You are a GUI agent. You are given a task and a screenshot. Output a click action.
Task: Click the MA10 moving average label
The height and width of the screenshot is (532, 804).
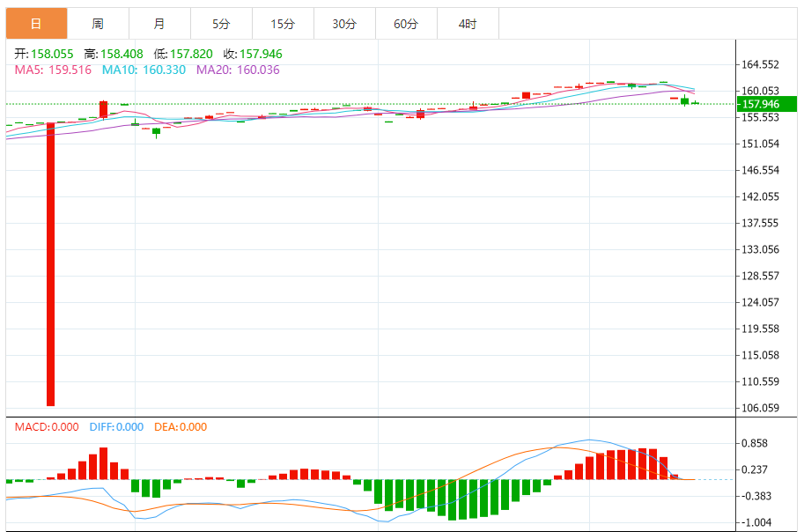[x=144, y=70]
